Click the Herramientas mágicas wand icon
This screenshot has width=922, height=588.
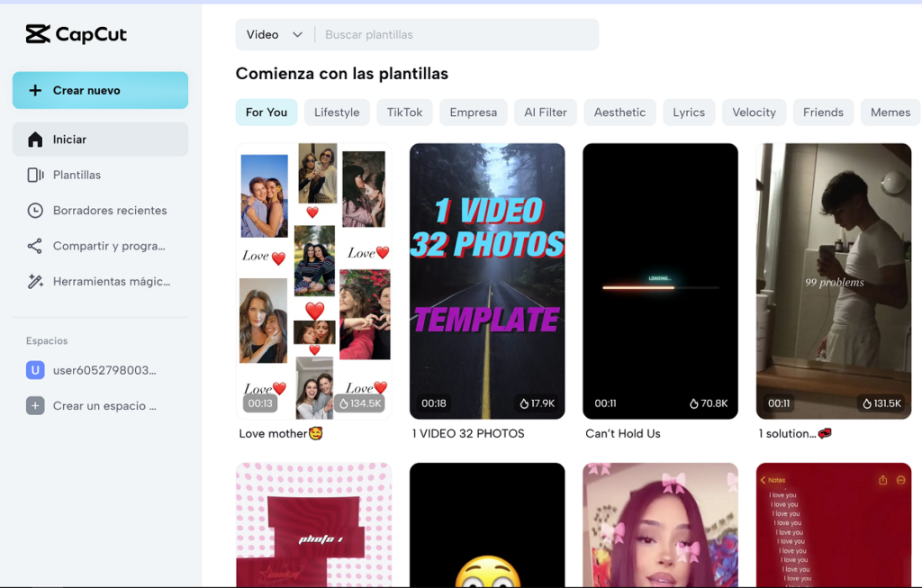pyautogui.click(x=35, y=281)
